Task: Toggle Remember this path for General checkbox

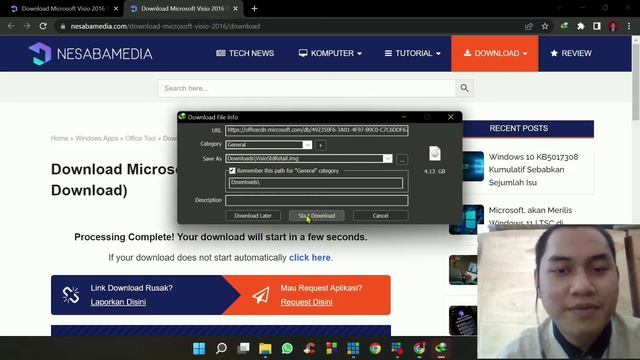Action: [232, 171]
